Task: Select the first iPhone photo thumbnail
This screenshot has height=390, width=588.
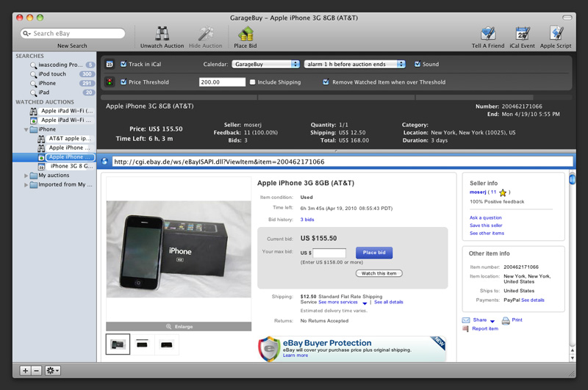Action: [118, 344]
